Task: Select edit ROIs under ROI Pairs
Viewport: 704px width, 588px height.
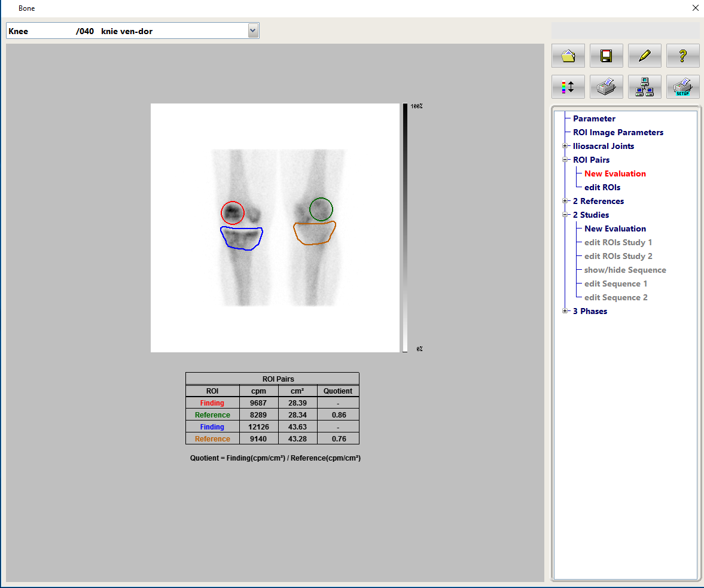Action: pyautogui.click(x=602, y=187)
